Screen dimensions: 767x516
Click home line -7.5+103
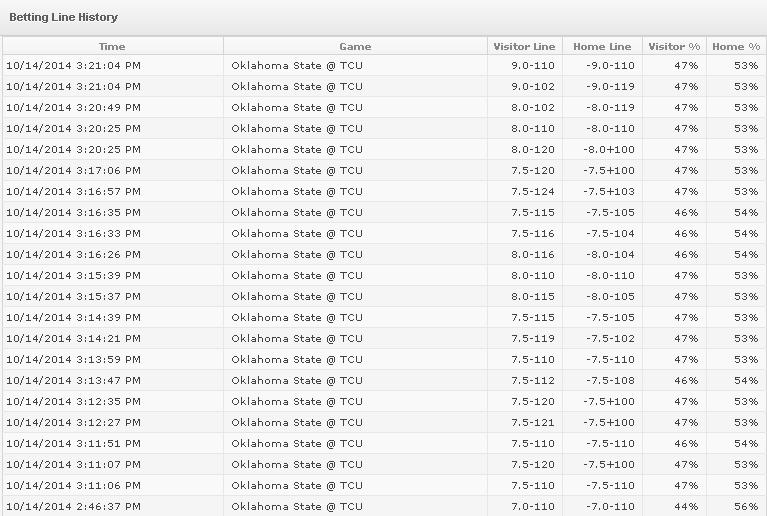click(x=609, y=192)
